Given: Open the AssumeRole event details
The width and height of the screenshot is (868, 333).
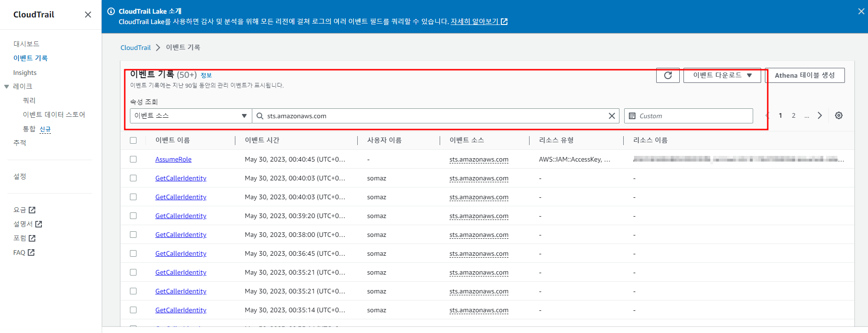Looking at the screenshot, I should [x=173, y=159].
